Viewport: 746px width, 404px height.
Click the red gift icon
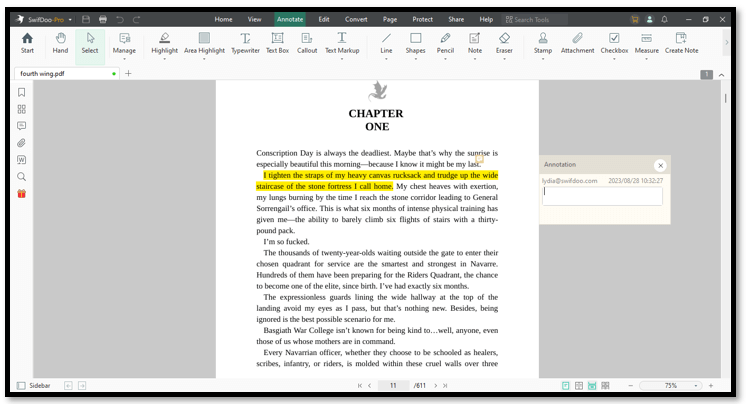[21, 193]
